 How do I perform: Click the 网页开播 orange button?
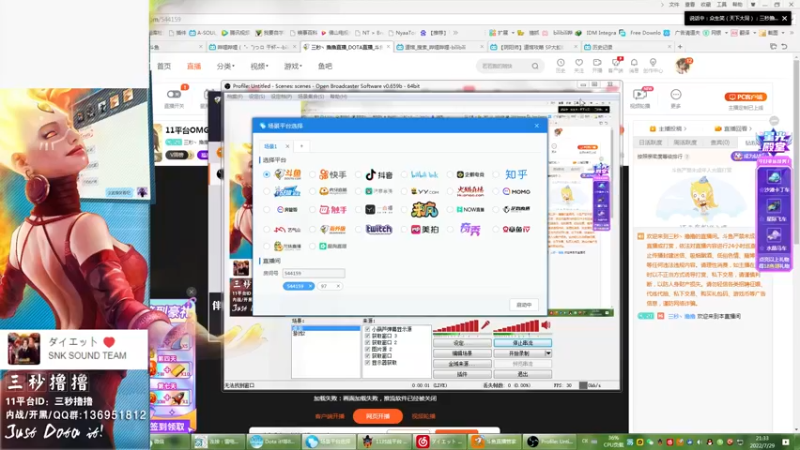(x=378, y=416)
